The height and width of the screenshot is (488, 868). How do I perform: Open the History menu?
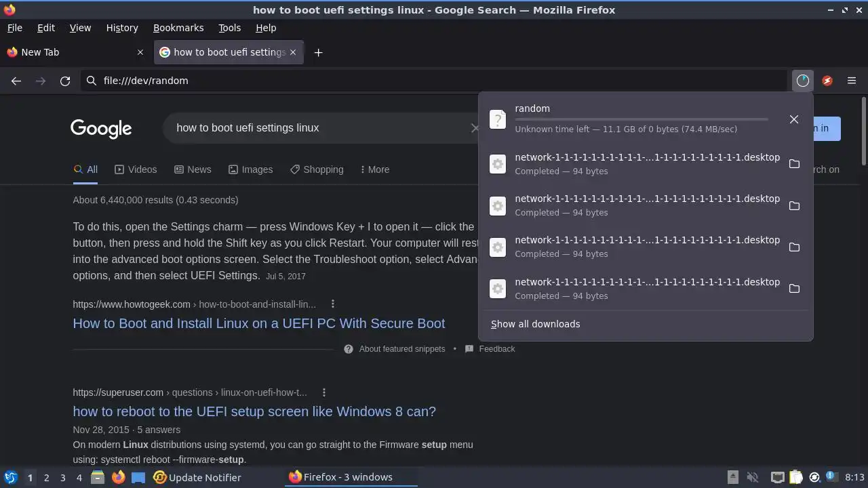click(122, 28)
